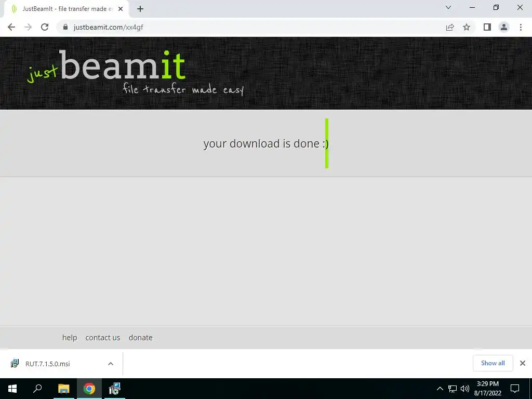Share this page icon in address bar
Viewport: 532px width, 399px height.
click(450, 27)
